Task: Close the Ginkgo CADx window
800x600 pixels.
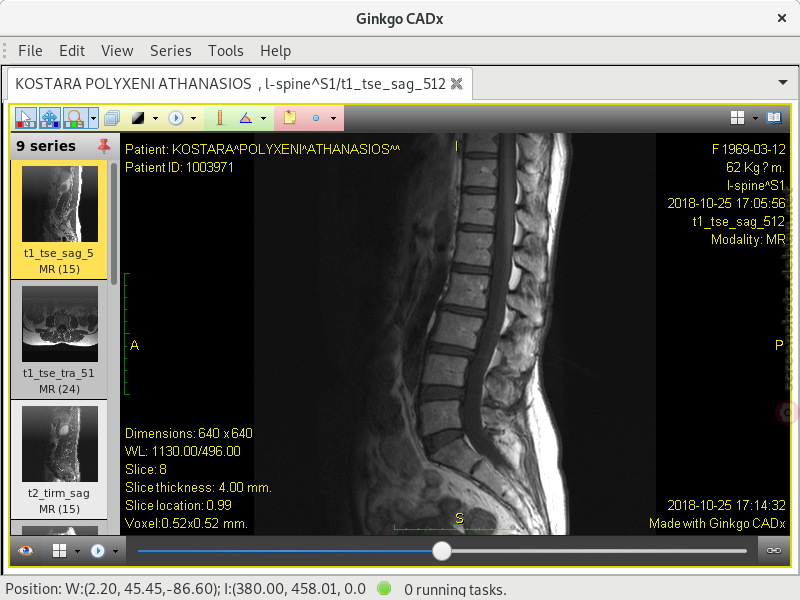Action: click(x=782, y=18)
